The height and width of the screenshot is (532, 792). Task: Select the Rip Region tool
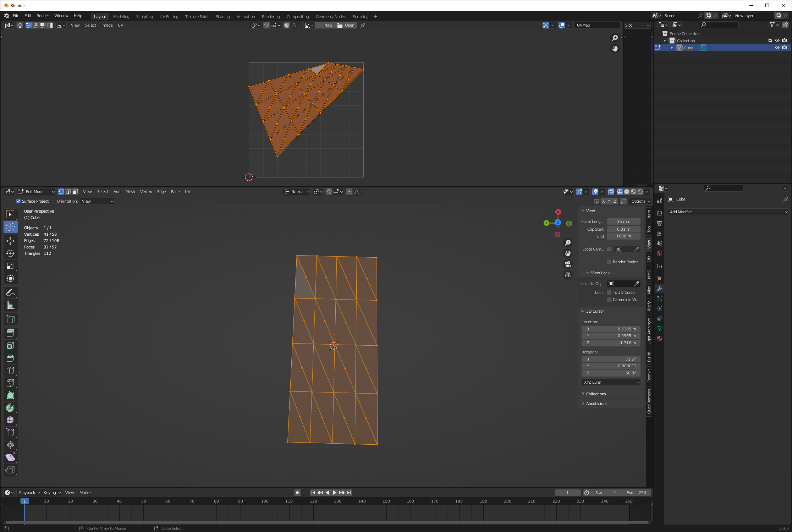(10, 470)
